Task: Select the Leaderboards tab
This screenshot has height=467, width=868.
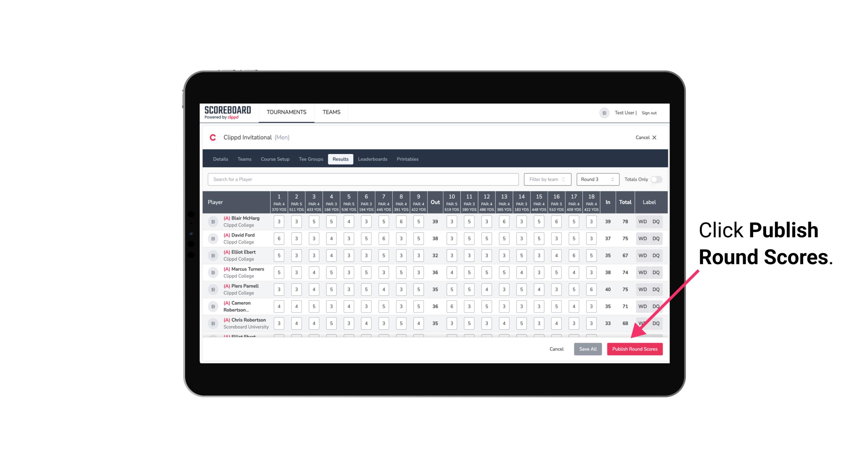Action: 373,159
